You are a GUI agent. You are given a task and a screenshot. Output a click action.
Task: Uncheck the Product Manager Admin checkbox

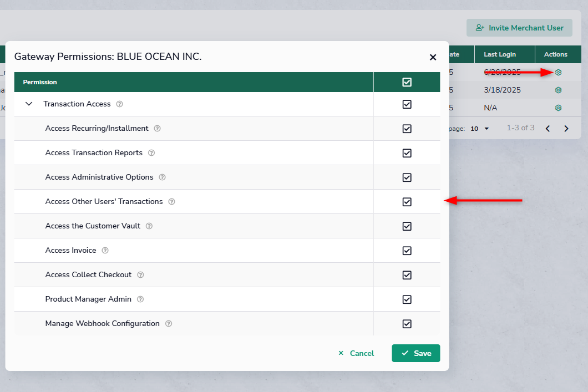407,299
